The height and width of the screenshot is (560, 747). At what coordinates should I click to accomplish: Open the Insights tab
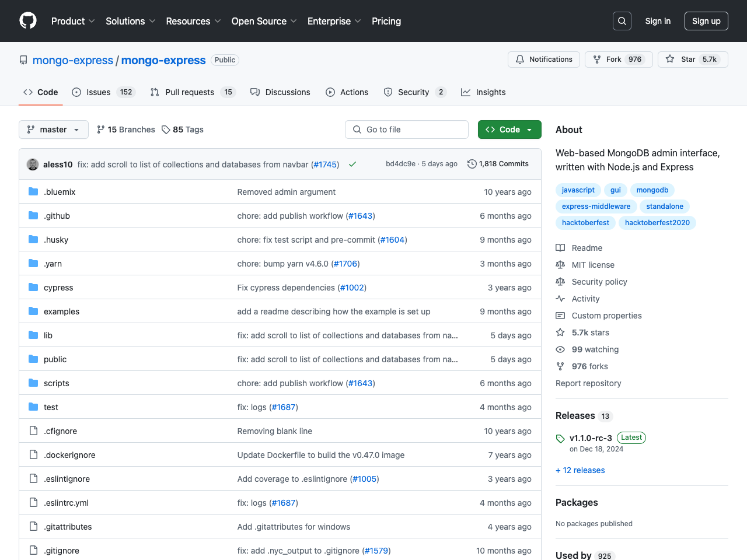coord(483,92)
